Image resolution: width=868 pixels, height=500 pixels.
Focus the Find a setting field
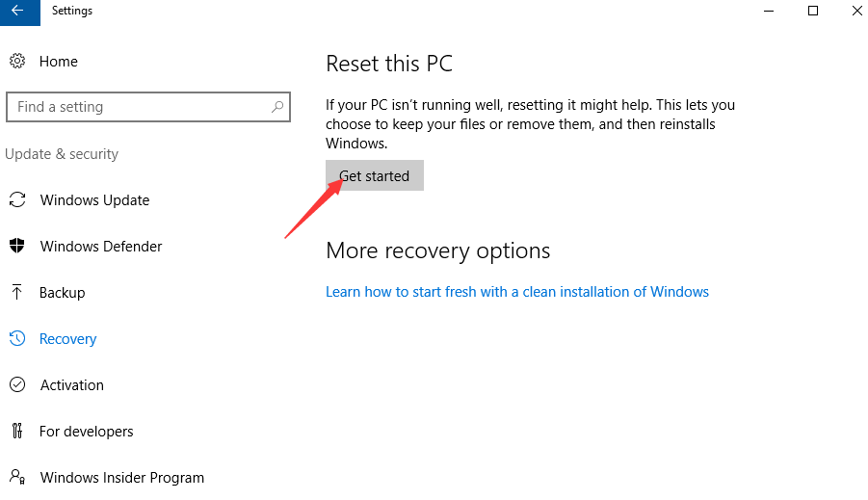click(147, 107)
